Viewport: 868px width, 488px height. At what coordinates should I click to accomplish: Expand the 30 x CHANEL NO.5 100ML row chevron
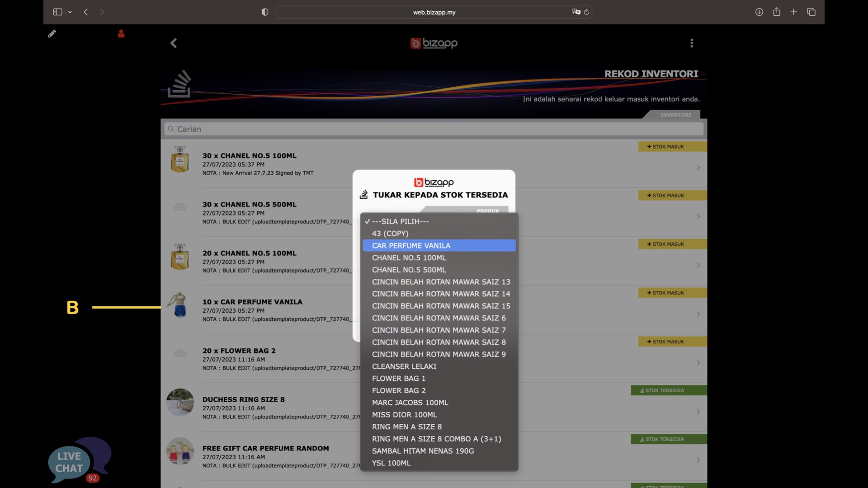(x=698, y=168)
